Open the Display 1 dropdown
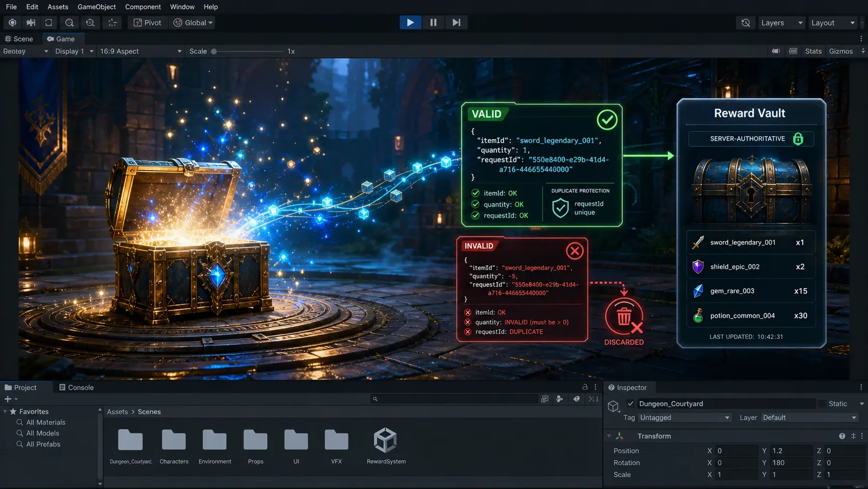This screenshot has height=489, width=868. (74, 51)
